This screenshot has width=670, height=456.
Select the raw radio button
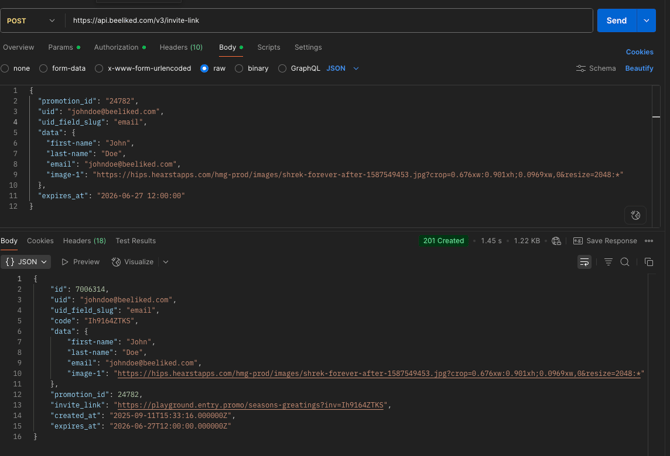pyautogui.click(x=204, y=68)
